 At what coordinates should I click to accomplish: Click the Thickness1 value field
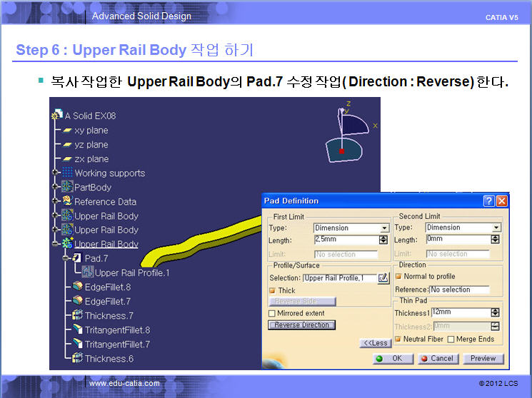(x=461, y=312)
